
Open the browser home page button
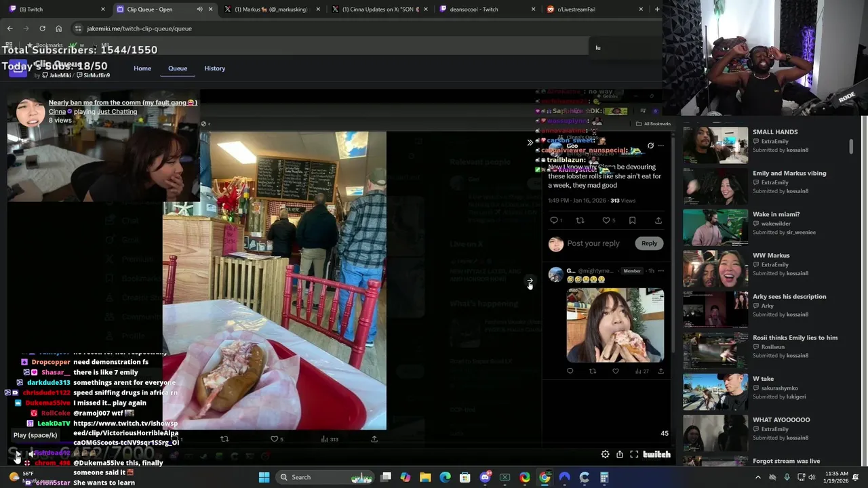click(x=58, y=28)
